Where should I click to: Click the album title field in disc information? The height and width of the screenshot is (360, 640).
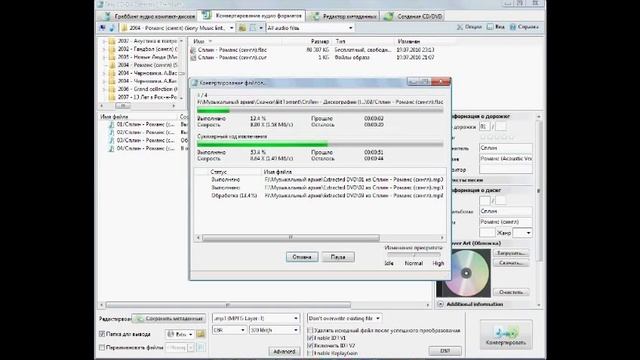(506, 222)
